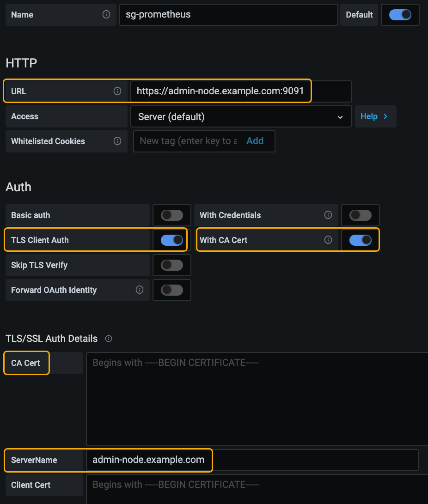Click the CA Cert text area
The height and width of the screenshot is (504, 428).
click(257, 399)
